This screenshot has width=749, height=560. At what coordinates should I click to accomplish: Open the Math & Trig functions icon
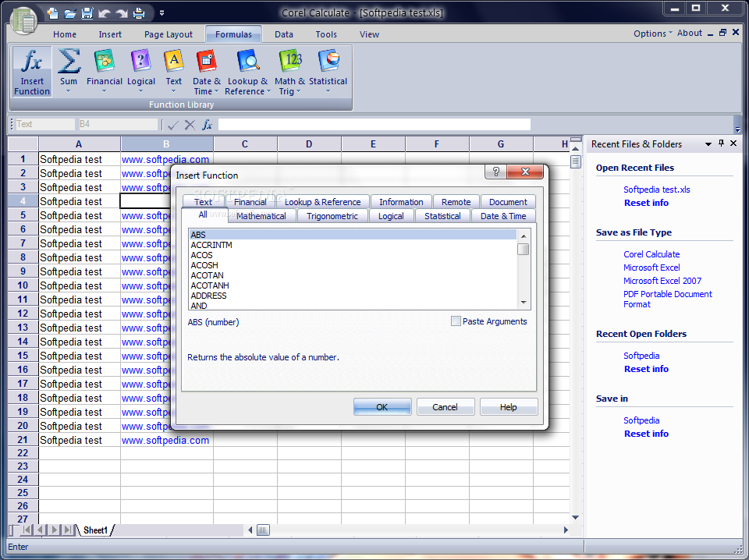[x=290, y=62]
